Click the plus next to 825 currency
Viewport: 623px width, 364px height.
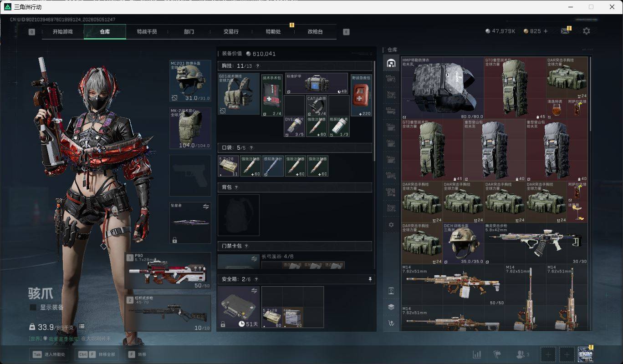[546, 31]
